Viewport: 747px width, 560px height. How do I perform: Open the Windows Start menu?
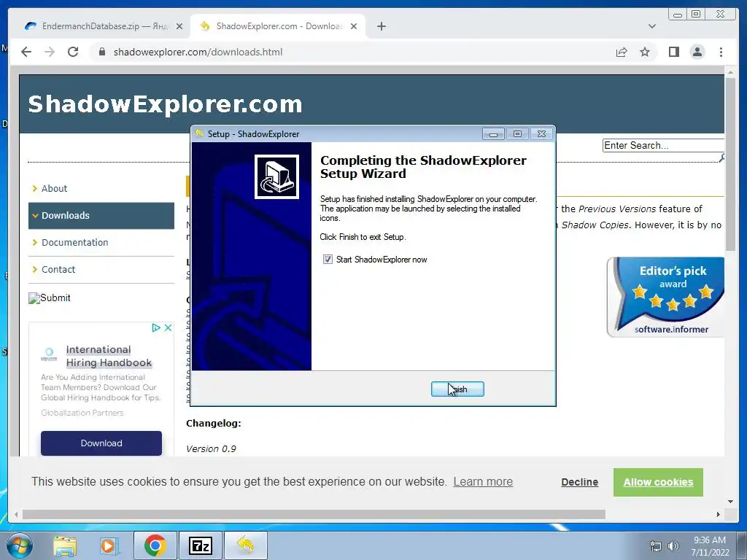(x=20, y=545)
